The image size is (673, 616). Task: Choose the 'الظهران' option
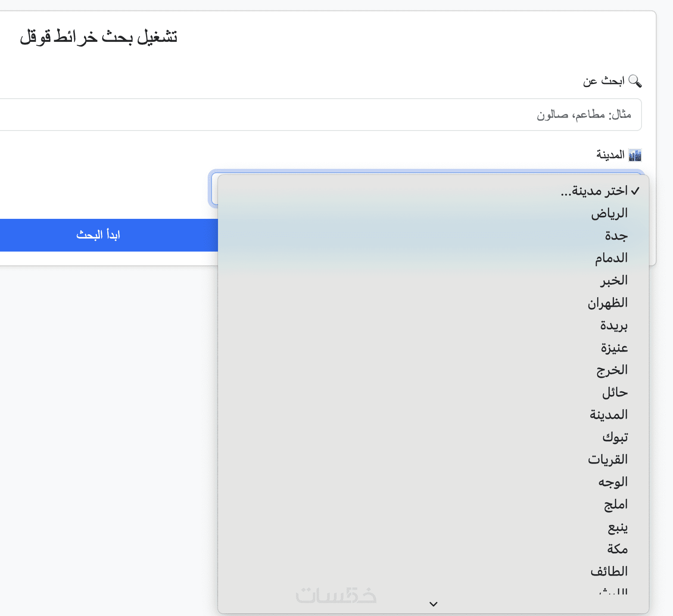(608, 303)
